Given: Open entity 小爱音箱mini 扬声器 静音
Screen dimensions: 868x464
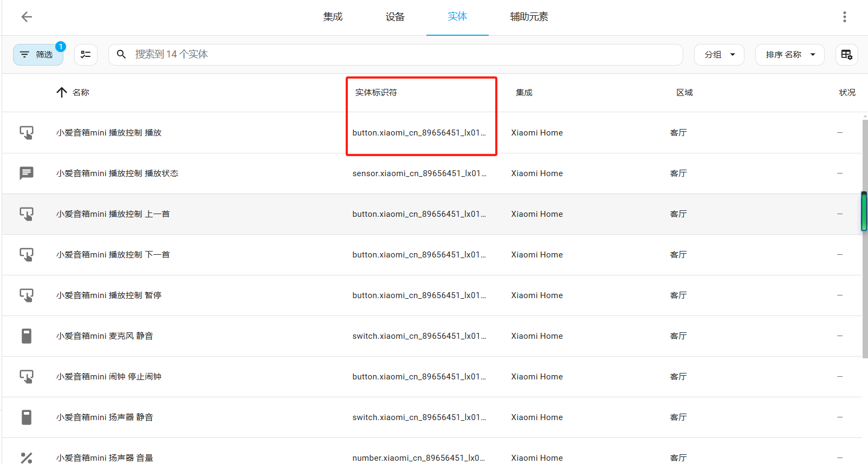Looking at the screenshot, I should point(105,417).
